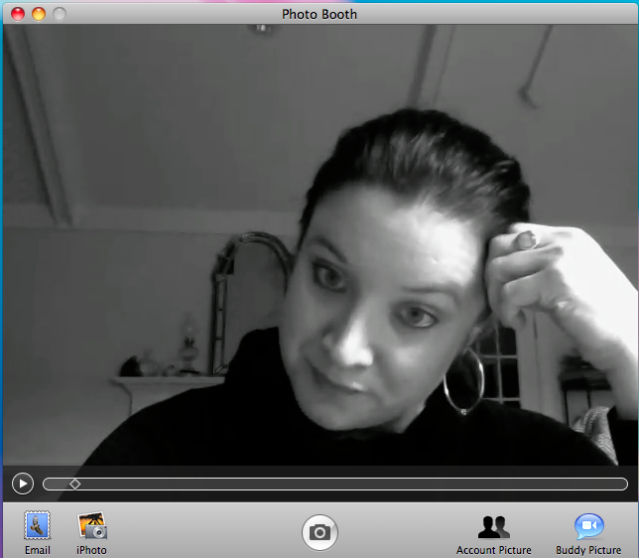Set as Account Picture

tap(494, 534)
